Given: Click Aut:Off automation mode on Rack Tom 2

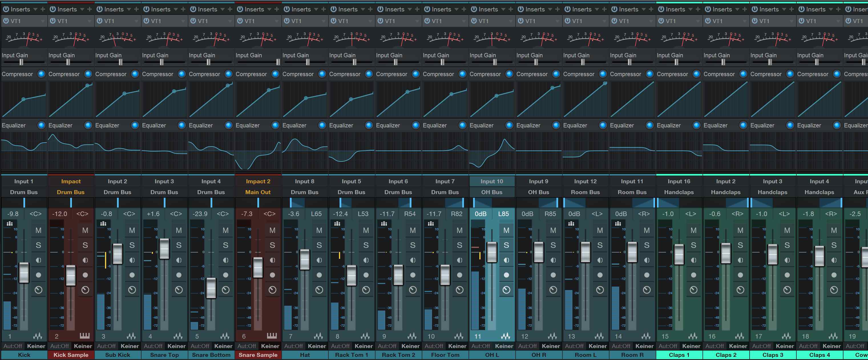Looking at the screenshot, I should (387, 346).
